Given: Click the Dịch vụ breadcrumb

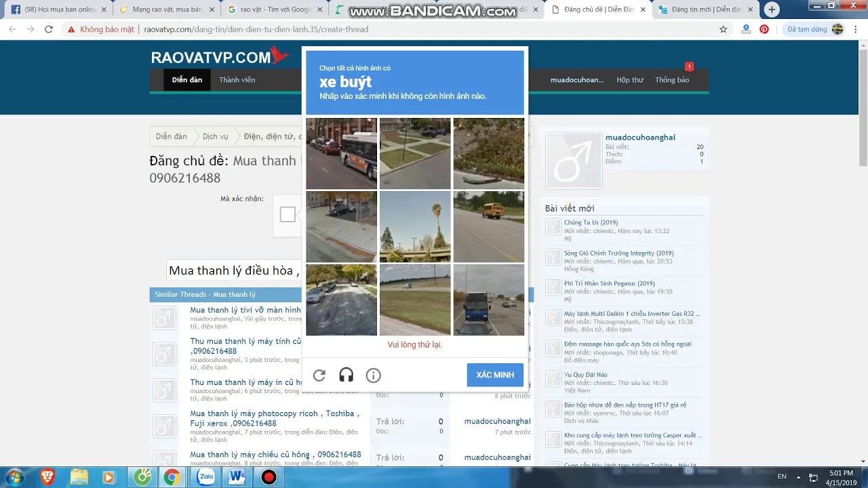Looking at the screenshot, I should click(x=216, y=136).
